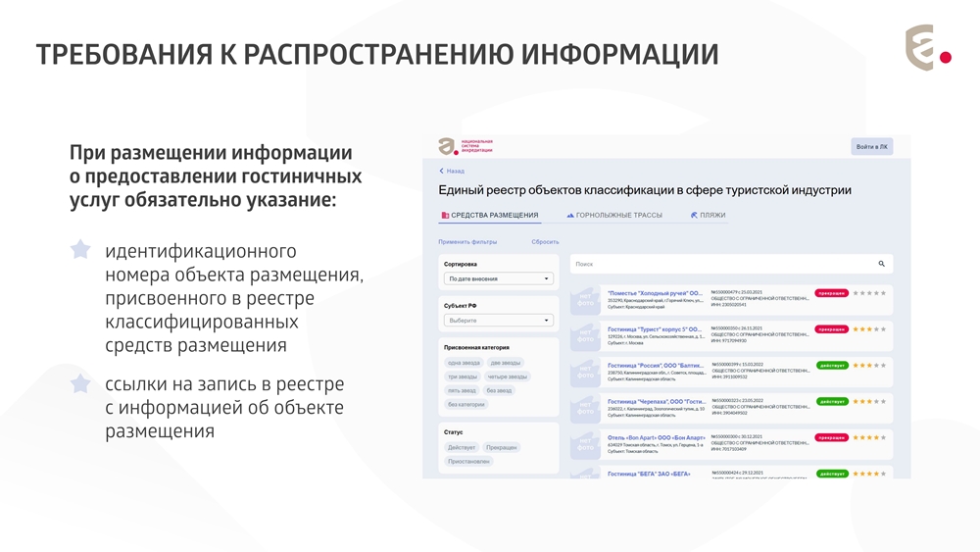Switch to Средства размещения tab
The height and width of the screenshot is (552, 980).
489,215
